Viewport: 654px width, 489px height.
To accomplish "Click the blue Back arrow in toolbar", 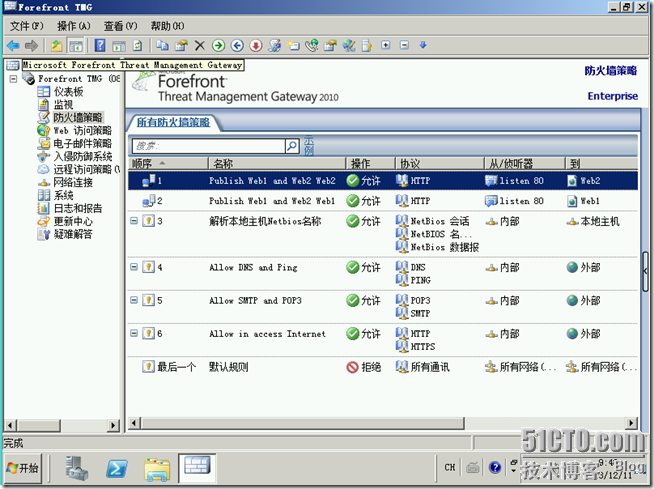I will point(13,45).
